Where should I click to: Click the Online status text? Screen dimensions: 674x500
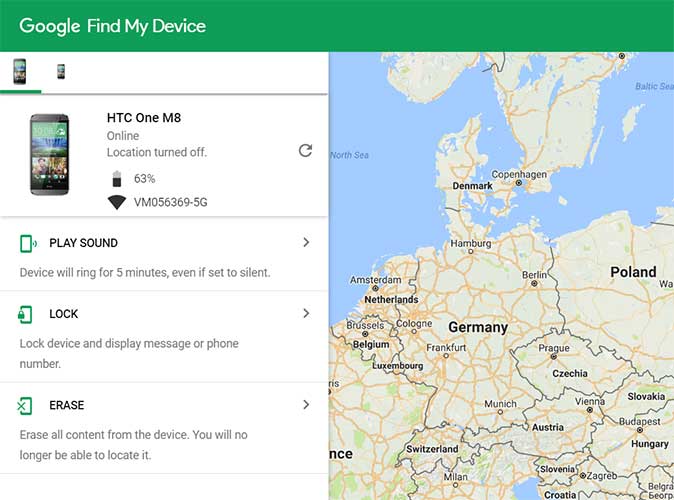click(123, 135)
